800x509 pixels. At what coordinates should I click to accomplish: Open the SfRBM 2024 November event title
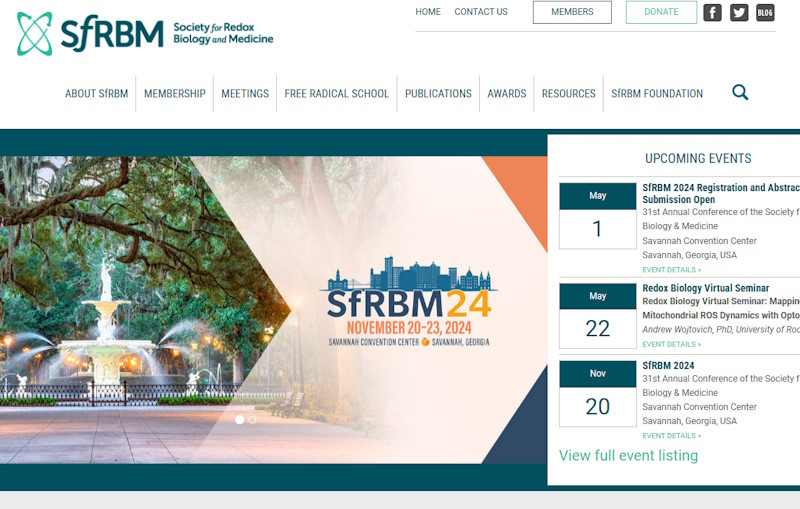point(668,365)
